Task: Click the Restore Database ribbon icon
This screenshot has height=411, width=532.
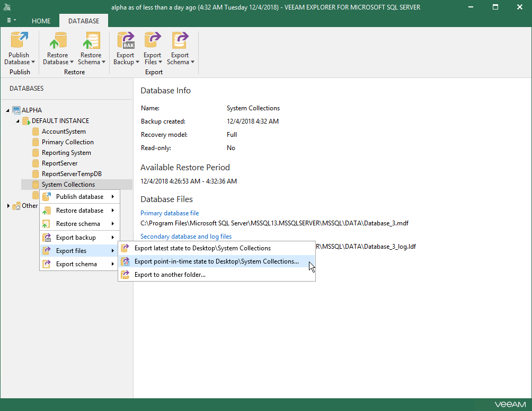Action: tap(58, 40)
